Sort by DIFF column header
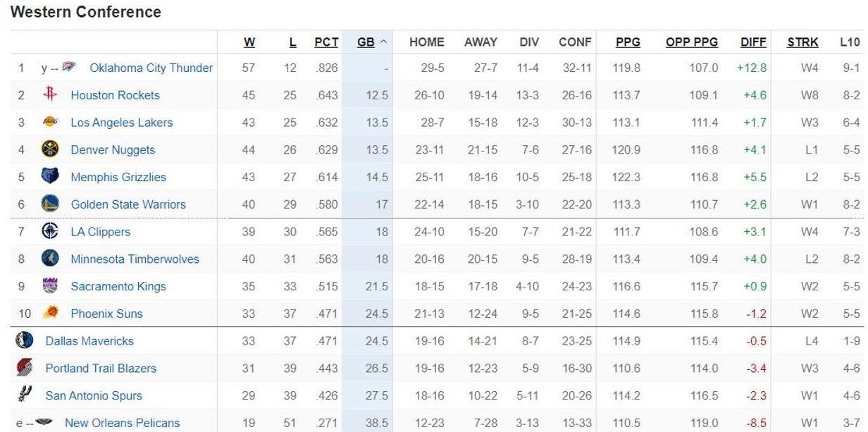868x432 pixels. pyautogui.click(x=754, y=42)
